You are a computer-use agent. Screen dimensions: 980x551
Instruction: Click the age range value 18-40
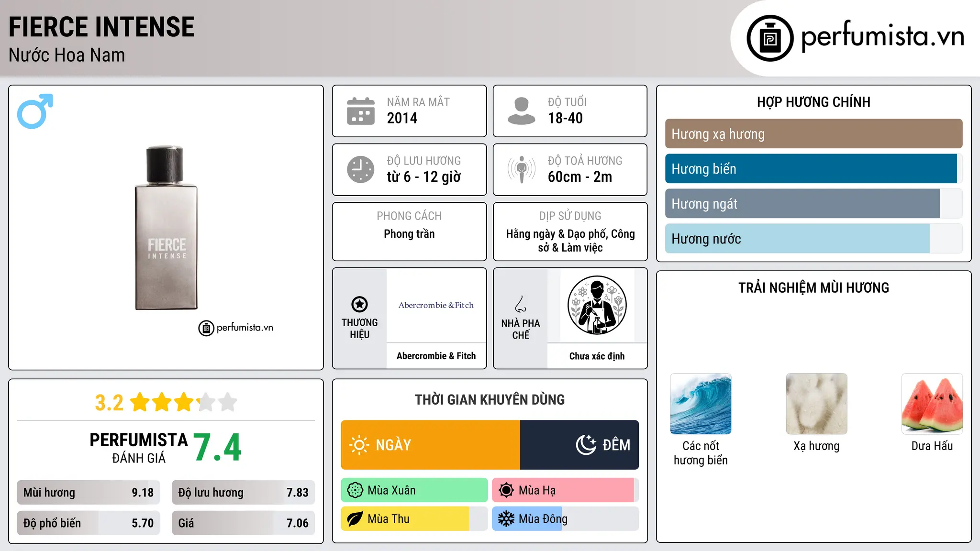click(x=565, y=118)
